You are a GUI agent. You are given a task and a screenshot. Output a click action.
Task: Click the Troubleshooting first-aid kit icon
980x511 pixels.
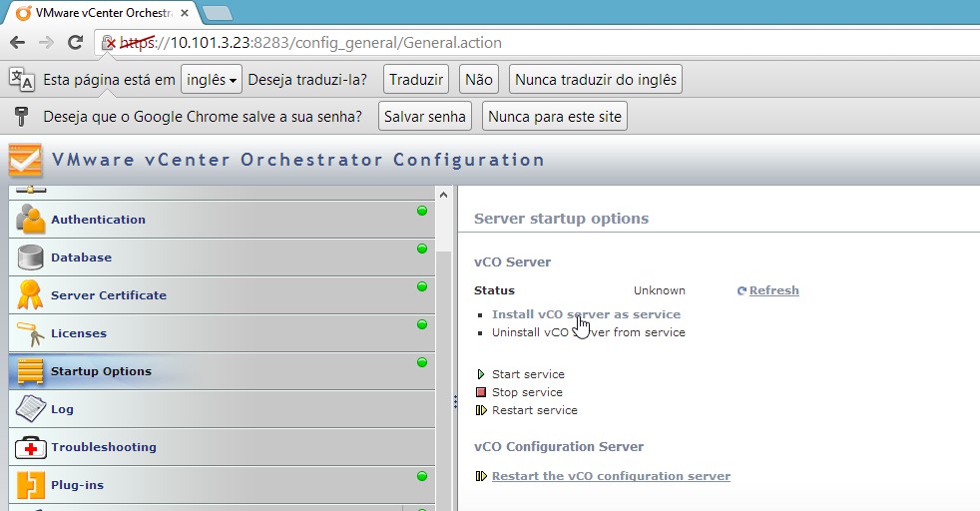tap(31, 447)
